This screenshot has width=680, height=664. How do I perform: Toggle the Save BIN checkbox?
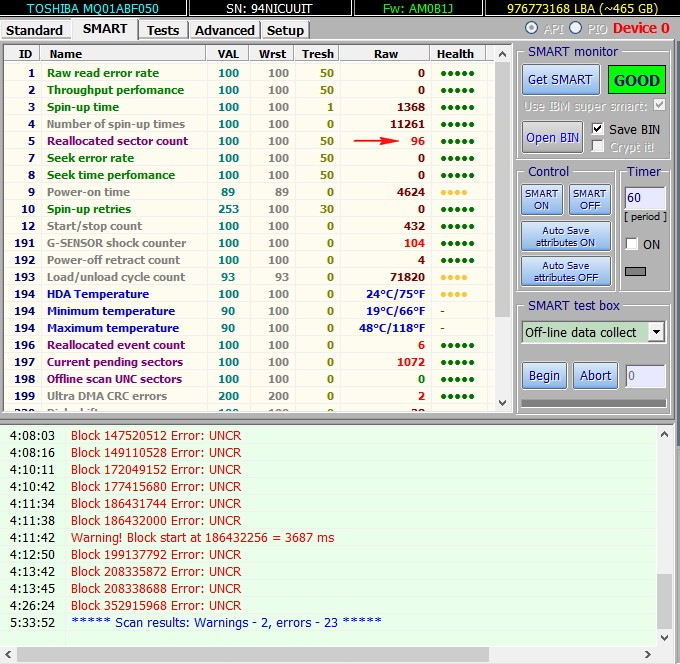[x=598, y=129]
